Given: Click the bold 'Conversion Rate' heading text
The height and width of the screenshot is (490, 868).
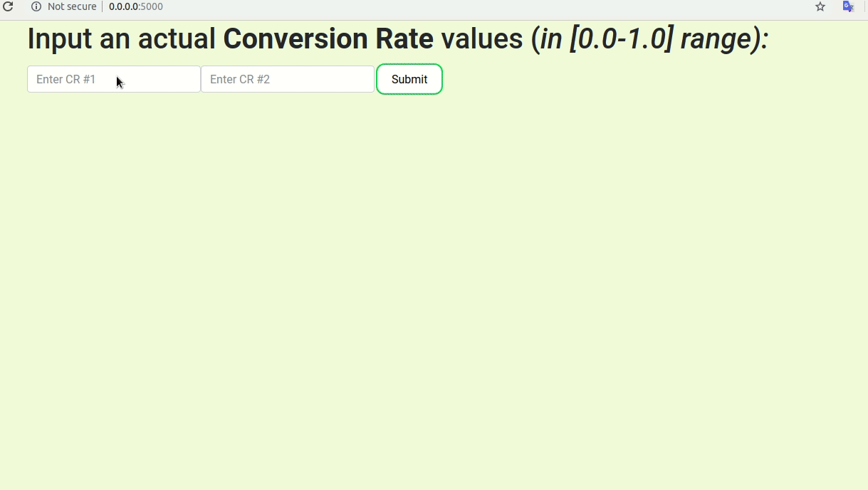Looking at the screenshot, I should pyautogui.click(x=328, y=39).
